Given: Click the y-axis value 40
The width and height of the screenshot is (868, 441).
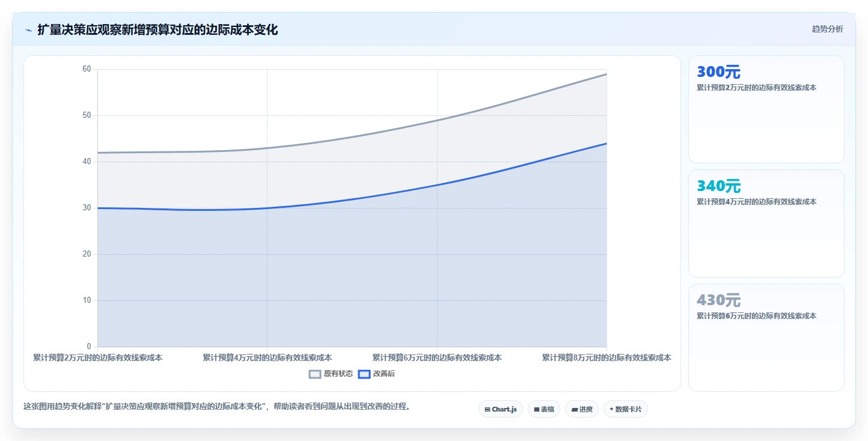Looking at the screenshot, I should pyautogui.click(x=87, y=162).
